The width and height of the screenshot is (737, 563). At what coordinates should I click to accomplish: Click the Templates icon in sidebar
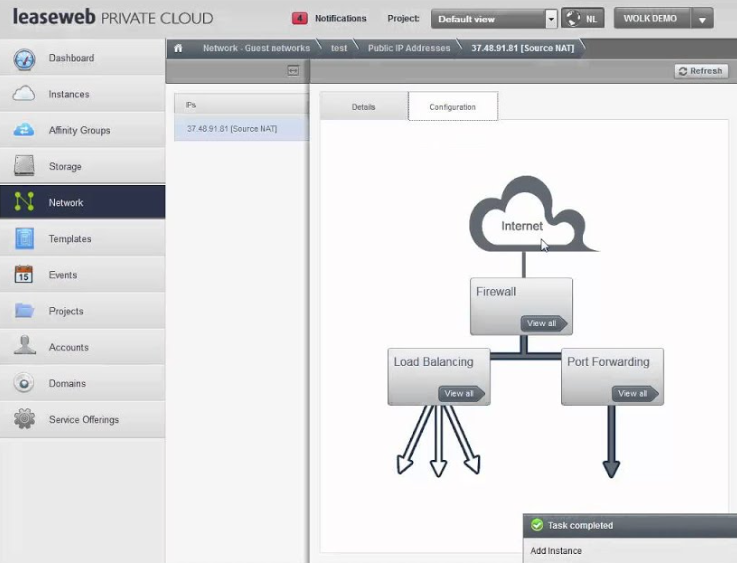point(24,239)
